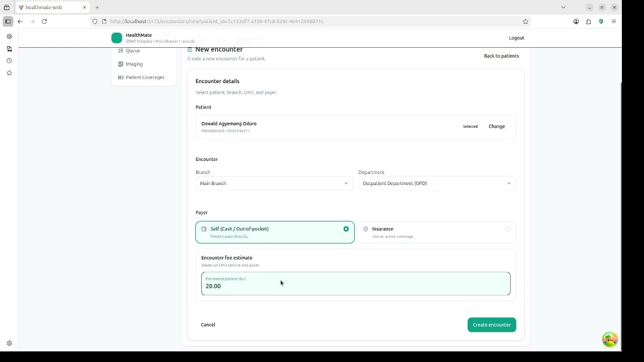
Task: Go back to patients
Action: 501,56
